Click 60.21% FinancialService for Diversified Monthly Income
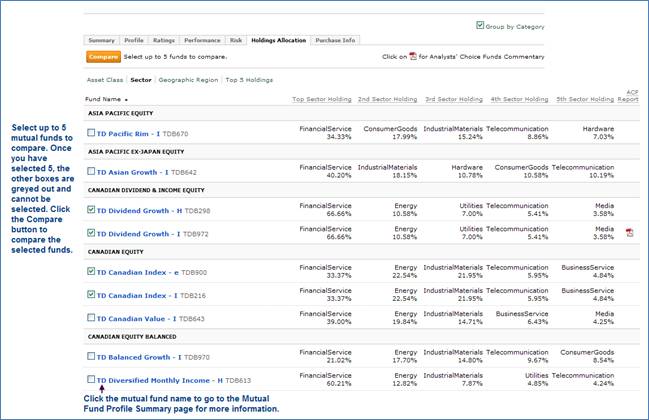Image resolution: width=649 pixels, height=420 pixels. (325, 379)
